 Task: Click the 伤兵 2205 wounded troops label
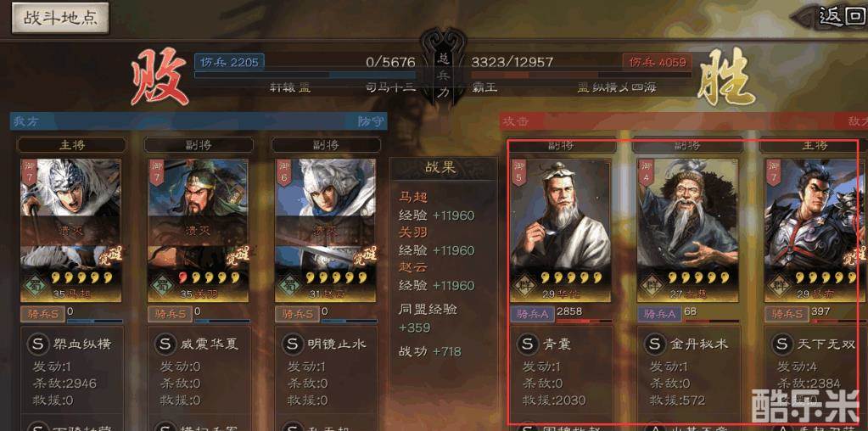tap(229, 62)
